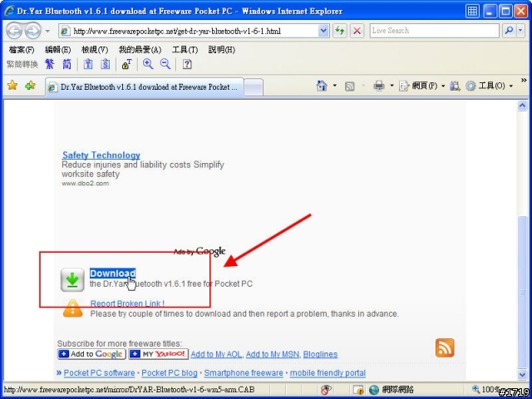Expand the Home button dropdown arrow

click(x=334, y=86)
